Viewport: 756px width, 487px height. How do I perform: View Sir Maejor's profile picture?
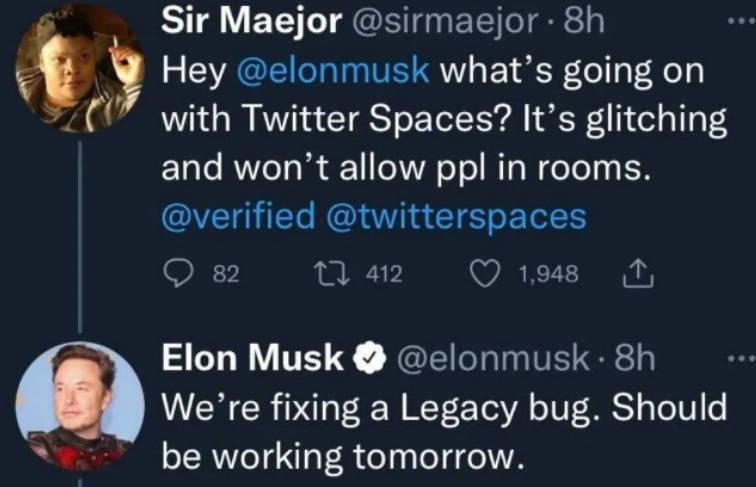80,68
